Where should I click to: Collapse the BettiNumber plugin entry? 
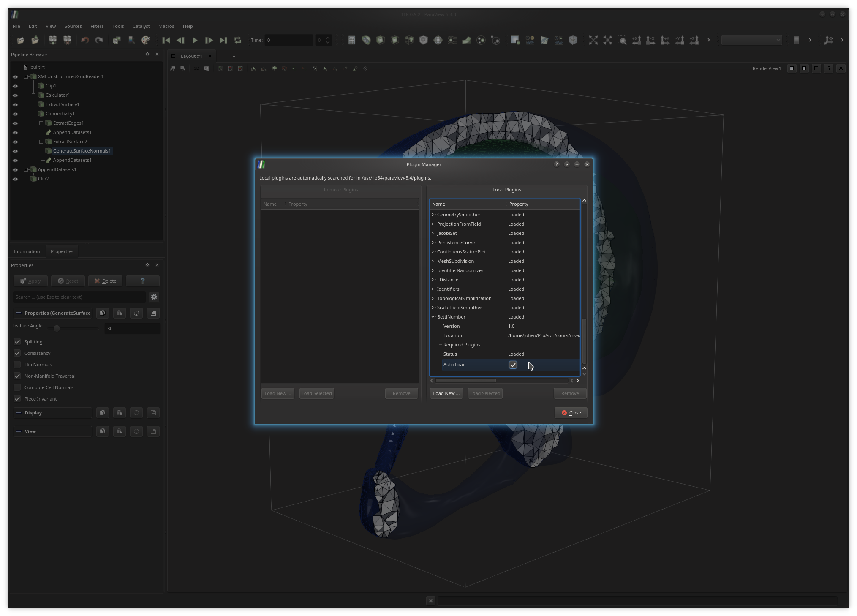[x=433, y=317]
